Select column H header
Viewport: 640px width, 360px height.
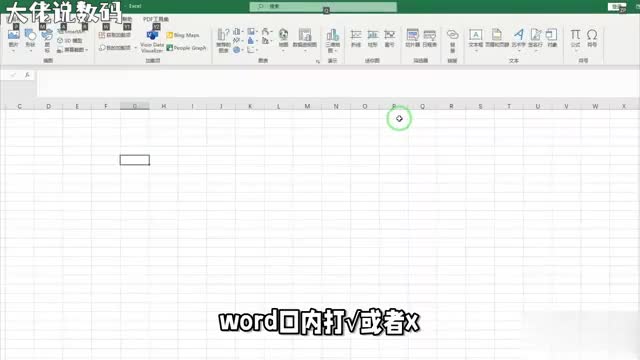pos(164,106)
